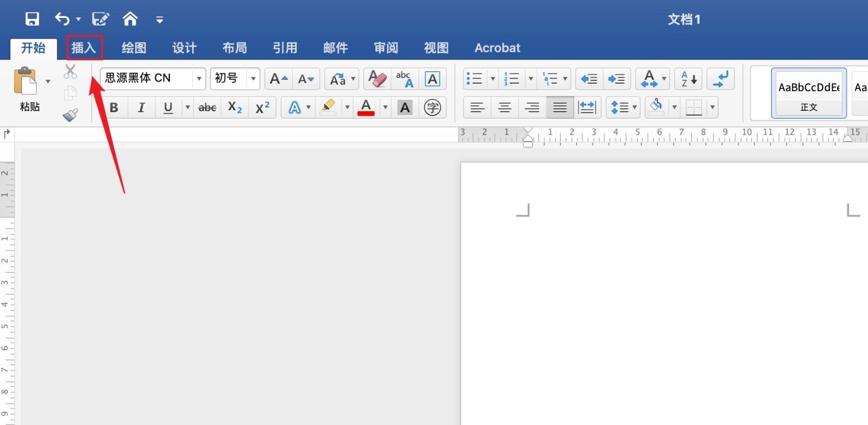Viewport: 868px width, 425px height.
Task: Click the 思源黑体 CN font name field
Action: 146,79
